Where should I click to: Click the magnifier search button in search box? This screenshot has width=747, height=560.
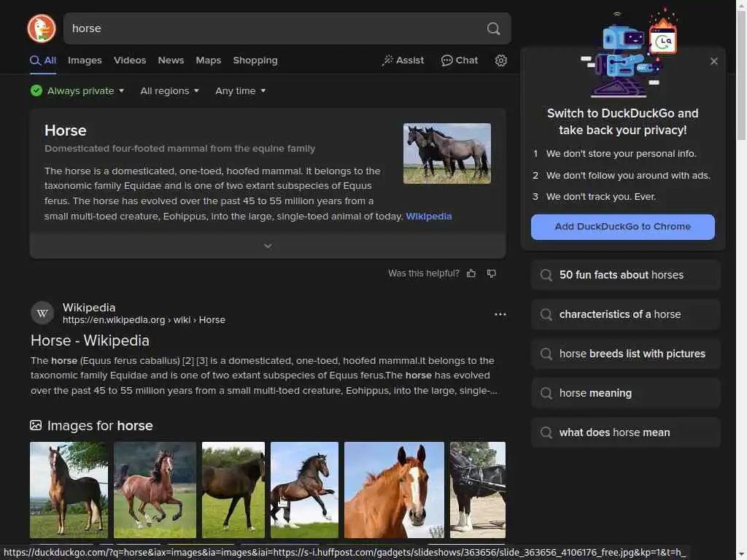[x=493, y=28]
